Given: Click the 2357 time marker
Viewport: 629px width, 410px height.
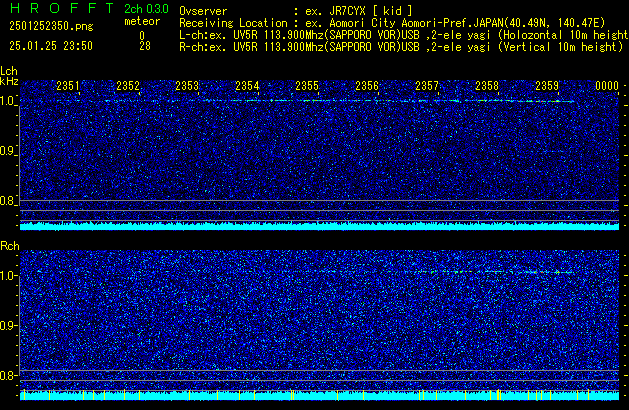Looking at the screenshot, I should pyautogui.click(x=427, y=86).
